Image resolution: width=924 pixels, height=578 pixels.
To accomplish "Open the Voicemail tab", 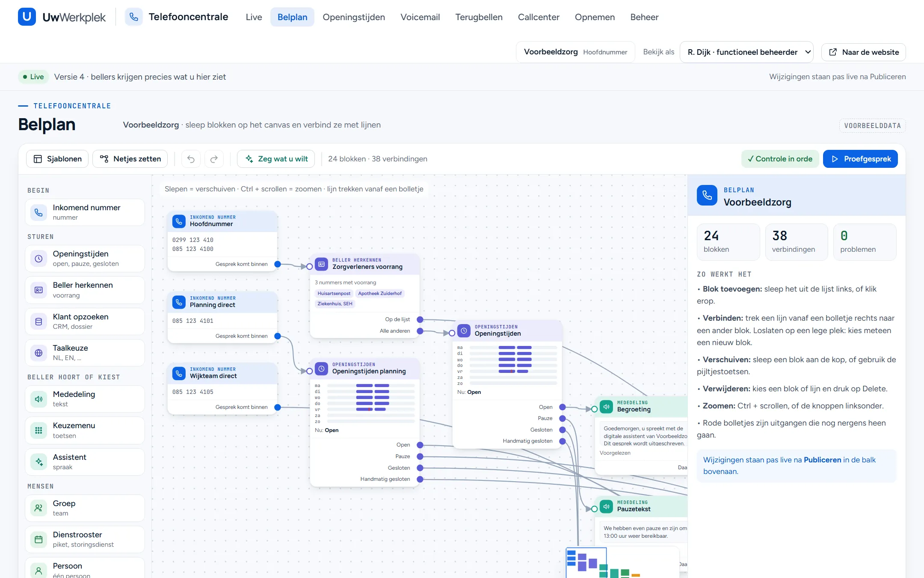I will click(x=420, y=17).
